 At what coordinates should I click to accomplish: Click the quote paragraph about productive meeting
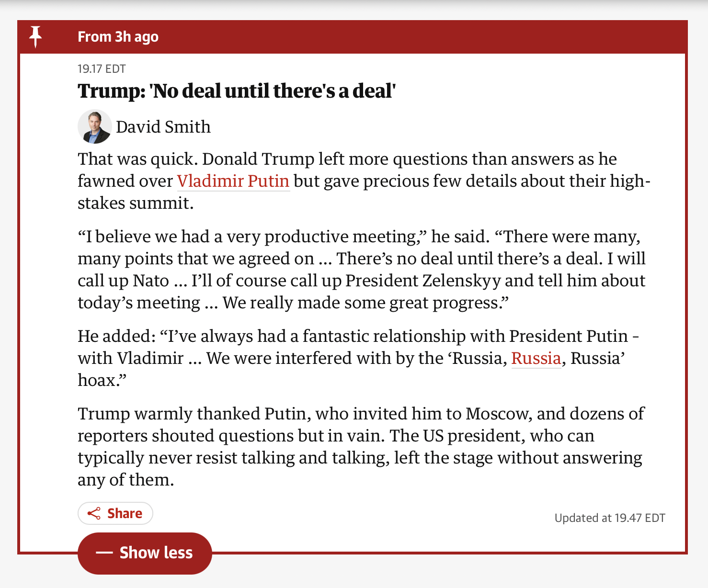point(362,270)
